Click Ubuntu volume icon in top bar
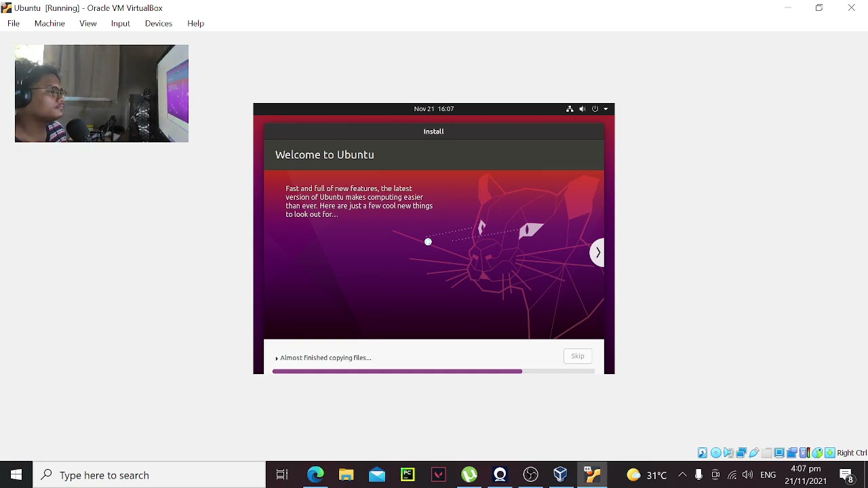Screen dimensions: 868x488 tap(583, 108)
